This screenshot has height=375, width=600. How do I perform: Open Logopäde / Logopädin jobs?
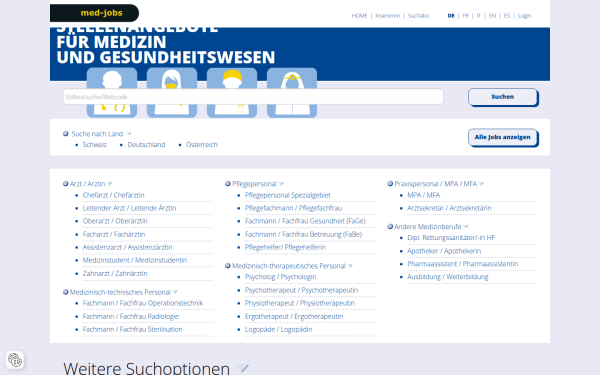click(279, 329)
